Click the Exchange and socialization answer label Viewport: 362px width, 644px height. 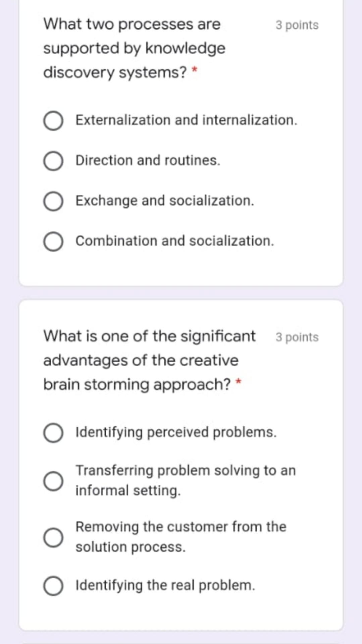[x=164, y=201]
